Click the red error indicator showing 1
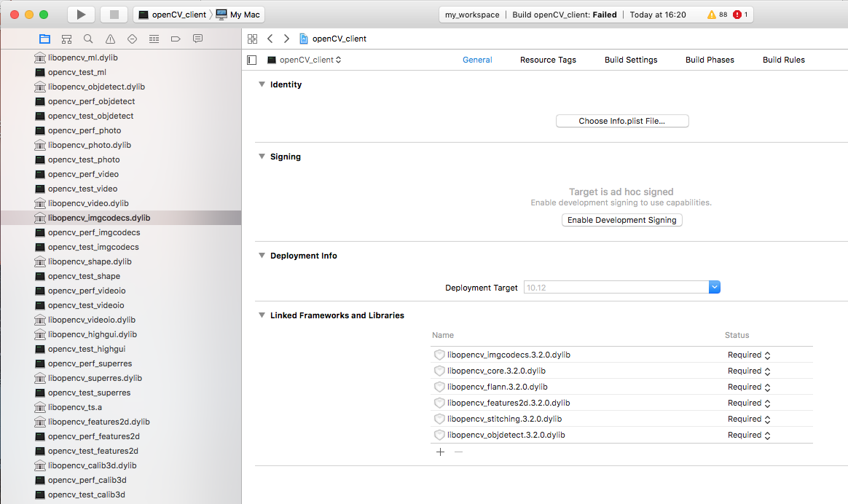The width and height of the screenshot is (848, 504). click(x=740, y=15)
